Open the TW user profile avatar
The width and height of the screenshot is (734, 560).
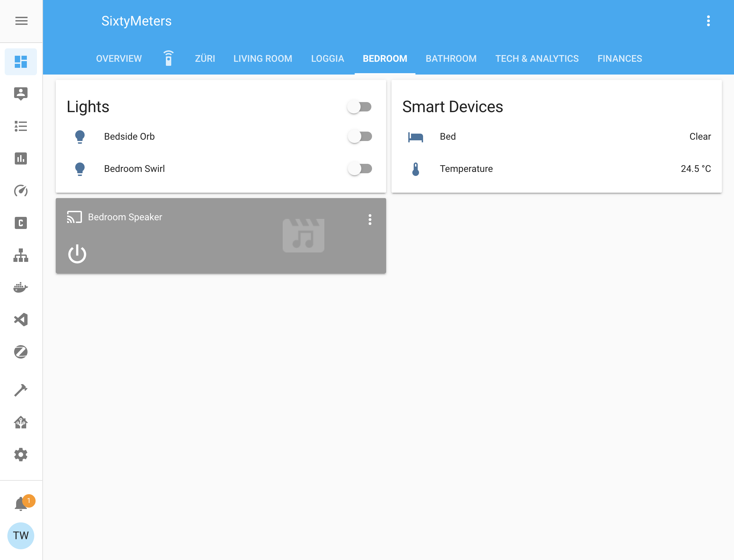click(x=21, y=535)
